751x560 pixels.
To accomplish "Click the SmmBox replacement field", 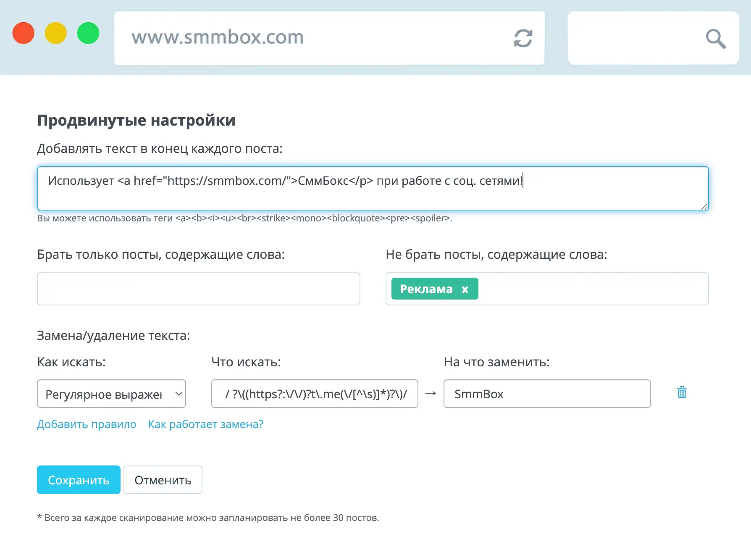I will [x=546, y=393].
